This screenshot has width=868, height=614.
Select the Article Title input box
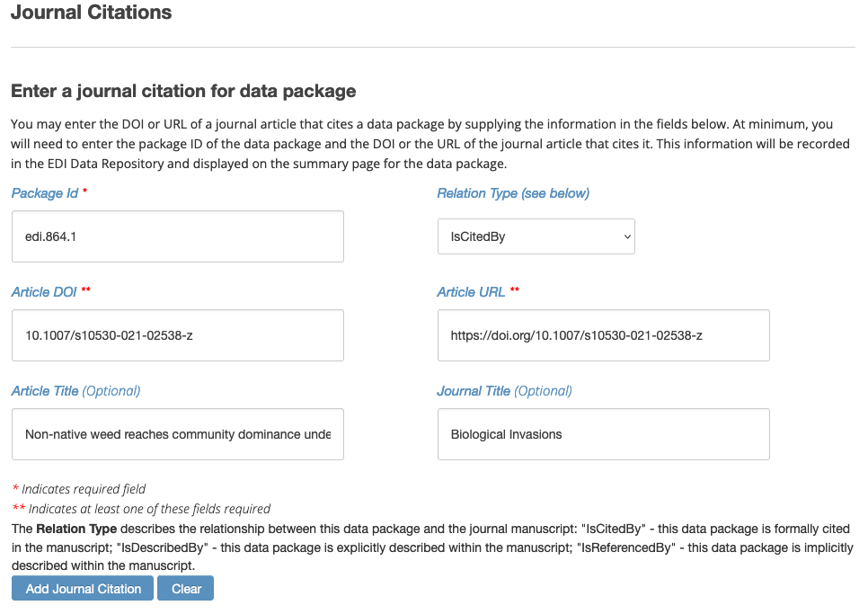click(x=178, y=434)
